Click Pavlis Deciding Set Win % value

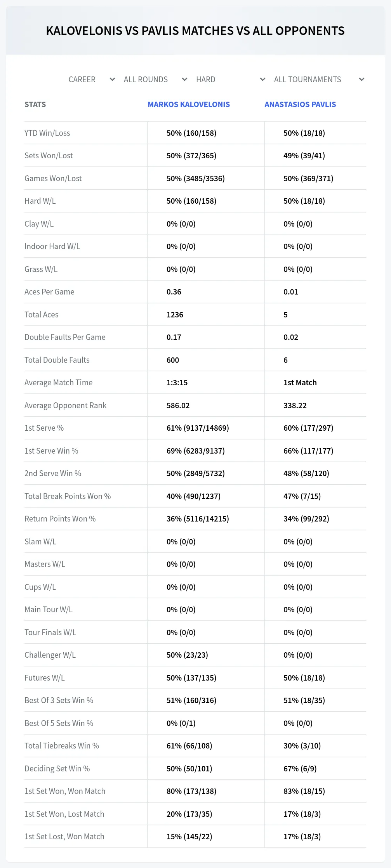pos(300,769)
